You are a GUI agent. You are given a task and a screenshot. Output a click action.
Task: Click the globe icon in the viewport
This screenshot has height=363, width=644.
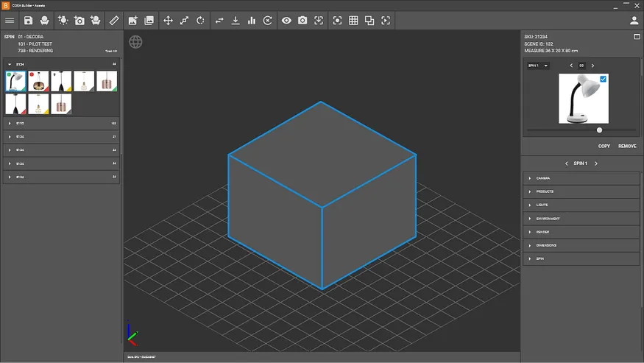(x=135, y=42)
